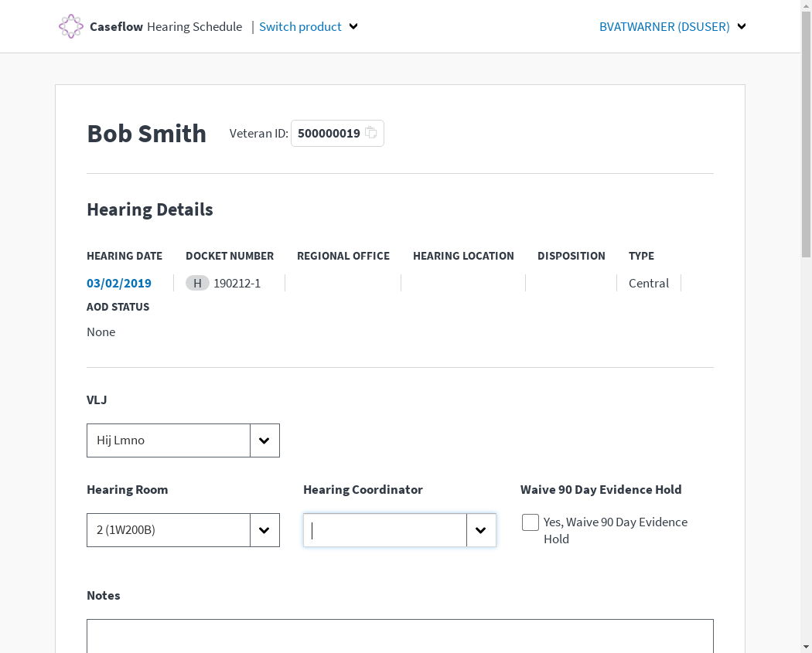
Task: Check Yes, Waive 90 Day Evidence Hold
Action: 531,522
